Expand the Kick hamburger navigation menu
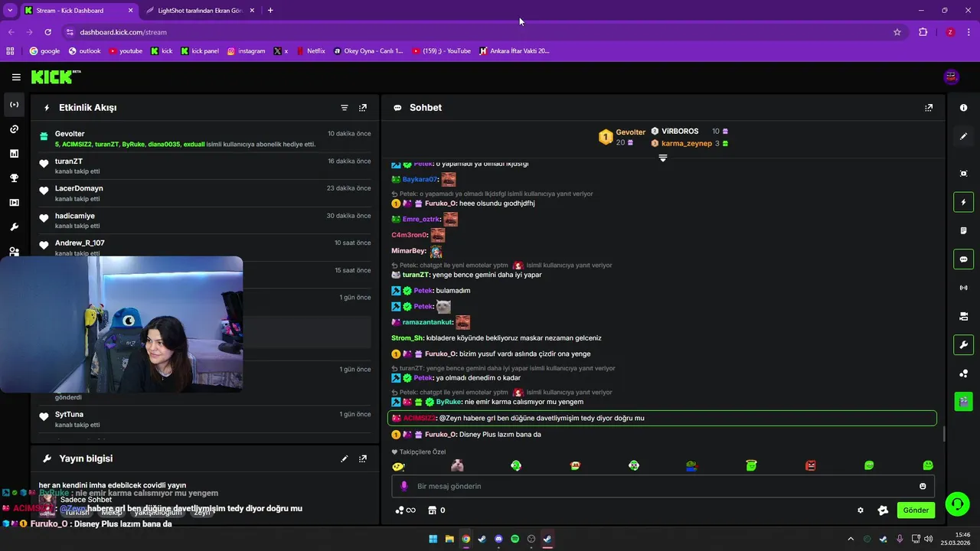 (x=16, y=77)
